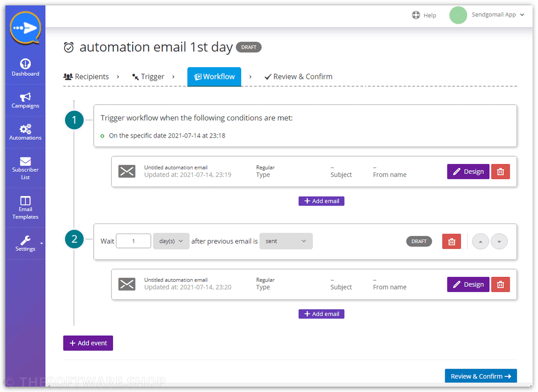Click the wait duration number field

[134, 241]
